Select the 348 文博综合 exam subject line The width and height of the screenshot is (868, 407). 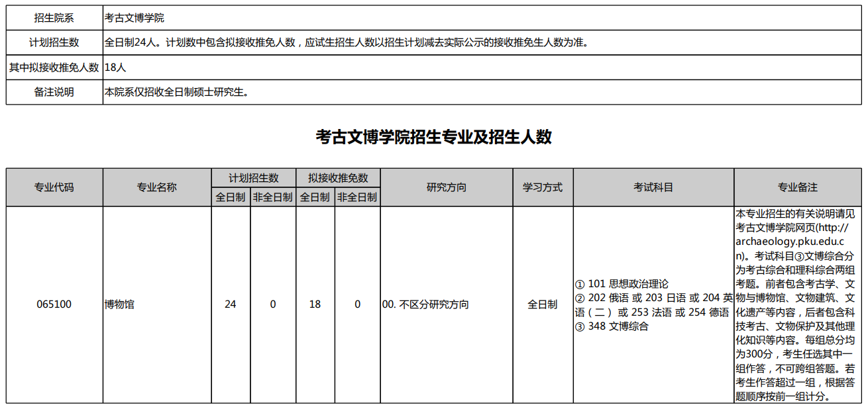tap(612, 326)
